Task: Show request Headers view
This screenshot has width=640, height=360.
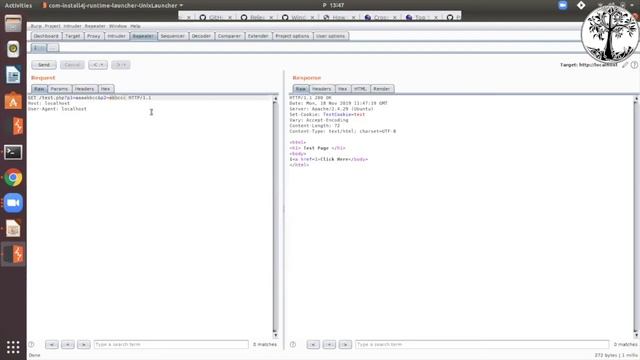Action: click(84, 89)
